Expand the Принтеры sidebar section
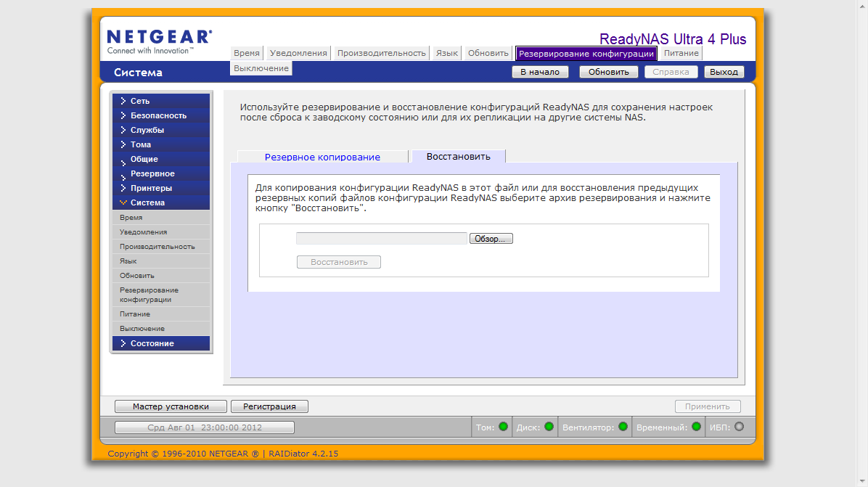Image resolution: width=868 pixels, height=487 pixels. (161, 187)
